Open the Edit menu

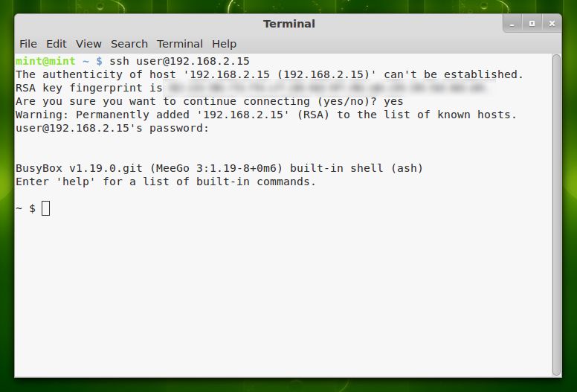tap(57, 44)
